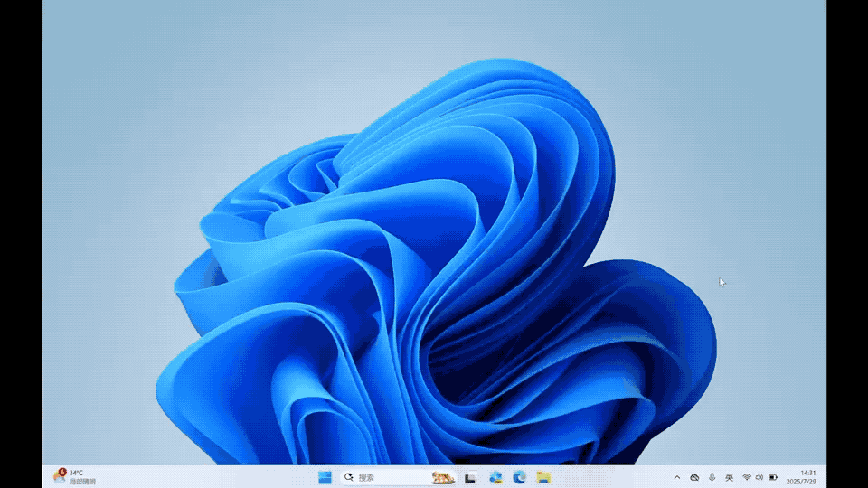This screenshot has width=868, height=488.
Task: Click the microphone icon in the system tray
Action: click(712, 477)
